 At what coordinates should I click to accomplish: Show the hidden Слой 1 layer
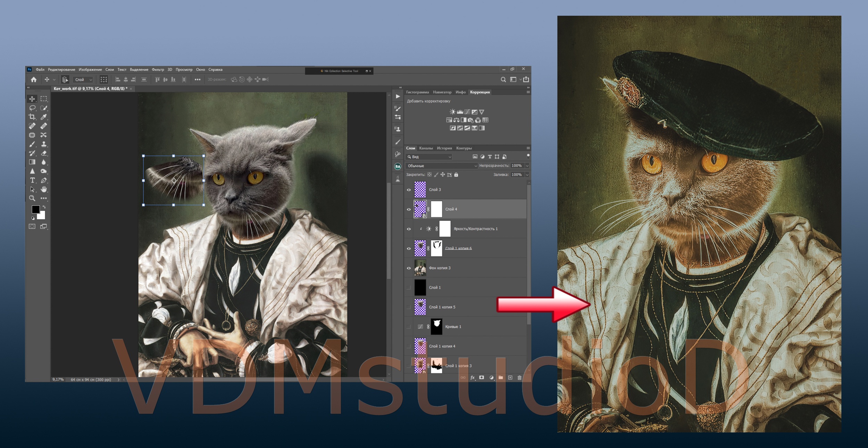[409, 287]
